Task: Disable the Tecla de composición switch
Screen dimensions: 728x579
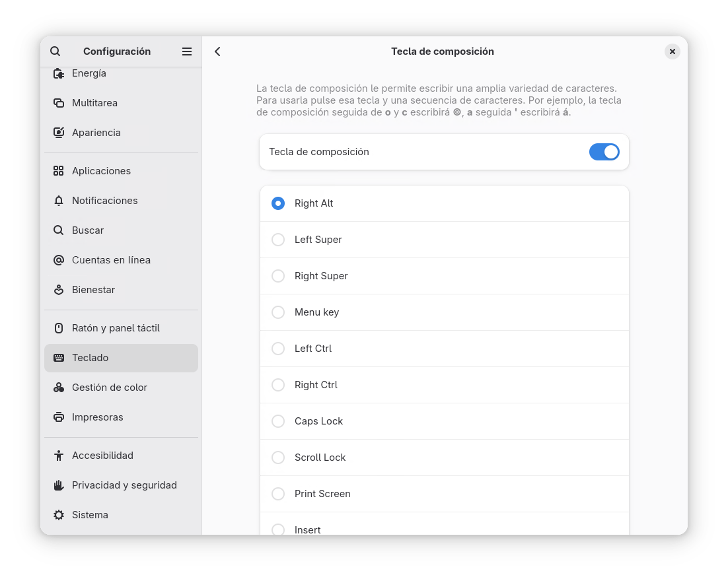Action: (604, 151)
